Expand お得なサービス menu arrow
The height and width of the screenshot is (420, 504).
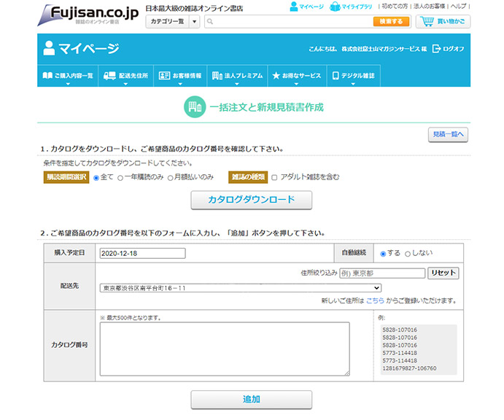(296, 84)
